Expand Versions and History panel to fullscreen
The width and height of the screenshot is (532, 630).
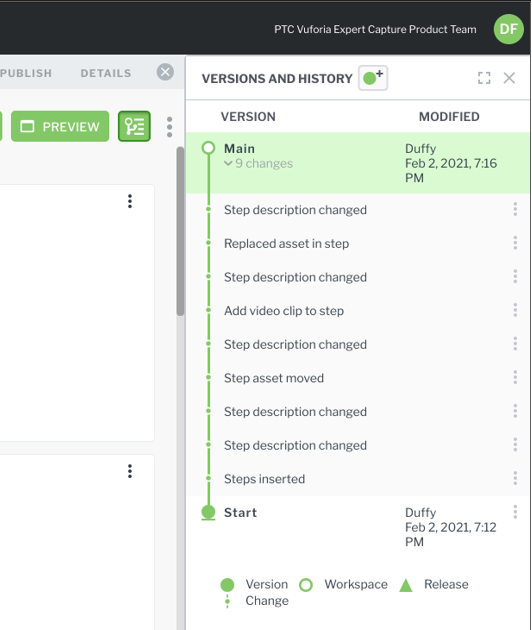pos(484,78)
